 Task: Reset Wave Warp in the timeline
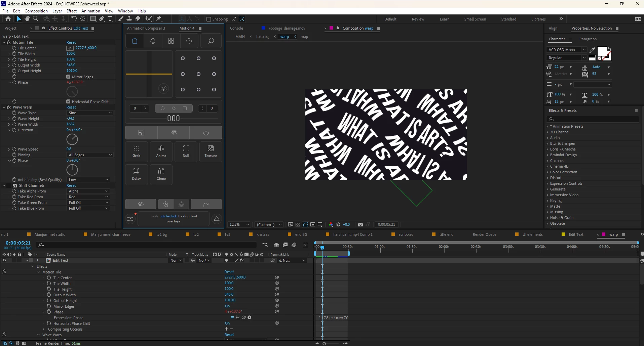pos(229,335)
